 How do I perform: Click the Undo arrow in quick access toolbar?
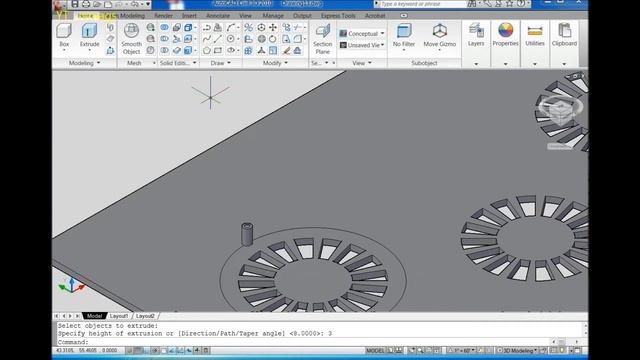pos(135,4)
